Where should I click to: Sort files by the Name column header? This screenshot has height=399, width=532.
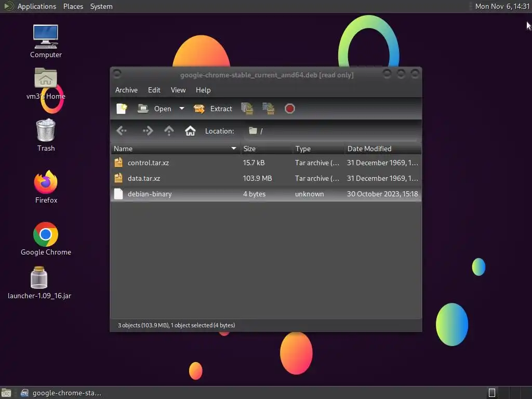tap(176, 149)
